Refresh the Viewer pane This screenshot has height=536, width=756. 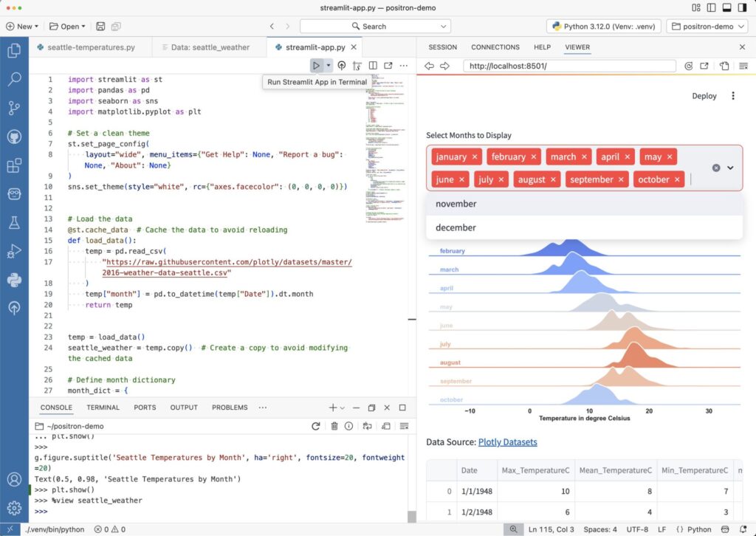click(x=688, y=65)
